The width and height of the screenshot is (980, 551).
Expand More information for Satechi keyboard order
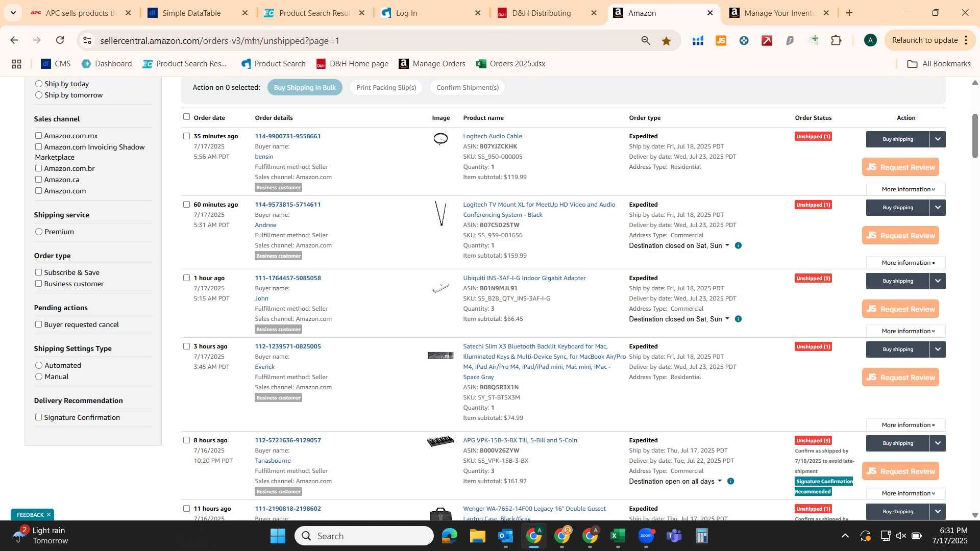tap(906, 425)
